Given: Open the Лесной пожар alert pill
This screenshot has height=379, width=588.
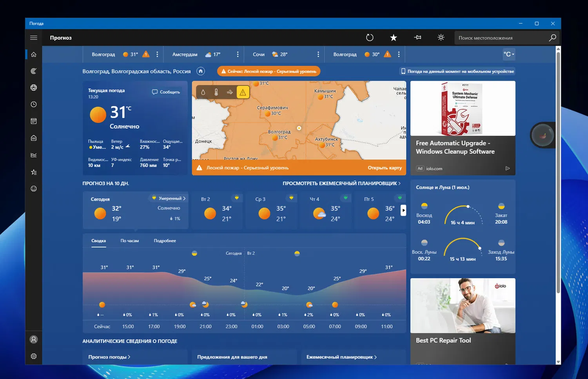Looking at the screenshot, I should [x=269, y=71].
